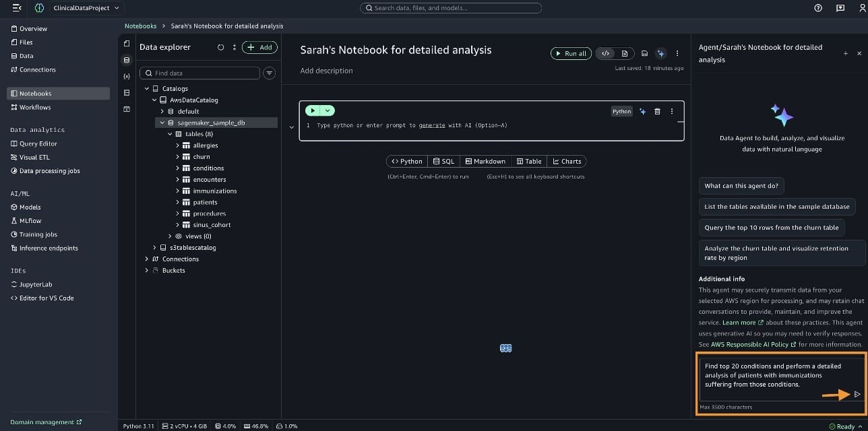The height and width of the screenshot is (431, 868).
Task: Click the send arrow in agent prompt
Action: point(857,395)
